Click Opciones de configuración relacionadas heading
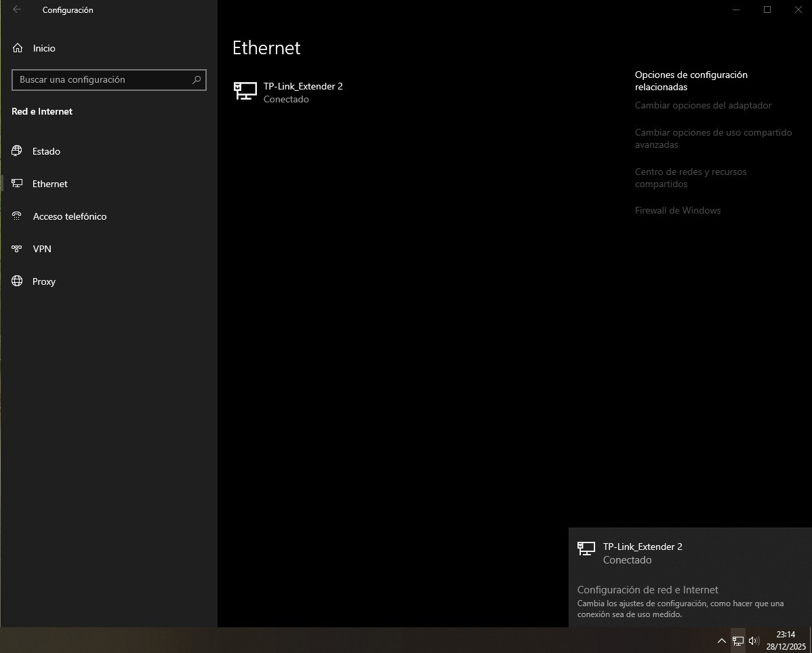This screenshot has height=653, width=812. click(x=691, y=81)
